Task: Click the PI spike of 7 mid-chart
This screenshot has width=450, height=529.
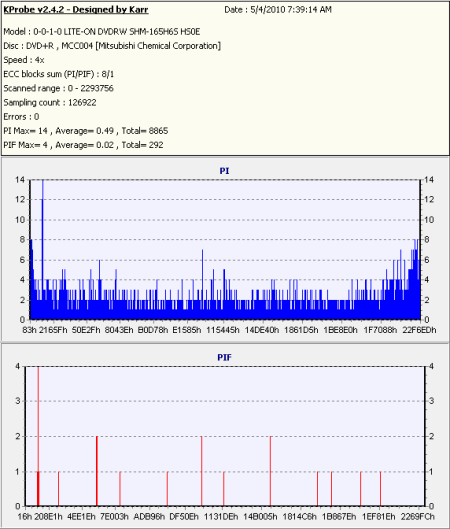Action: [202, 284]
